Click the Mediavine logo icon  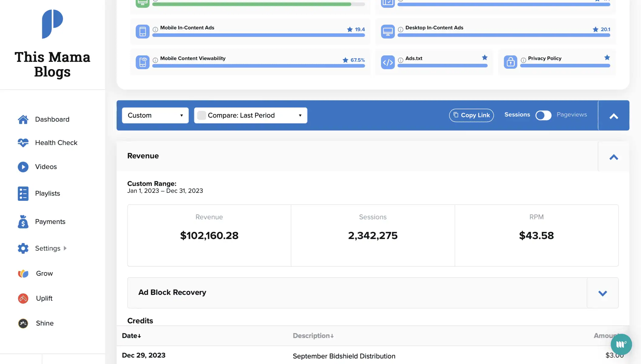pyautogui.click(x=52, y=24)
